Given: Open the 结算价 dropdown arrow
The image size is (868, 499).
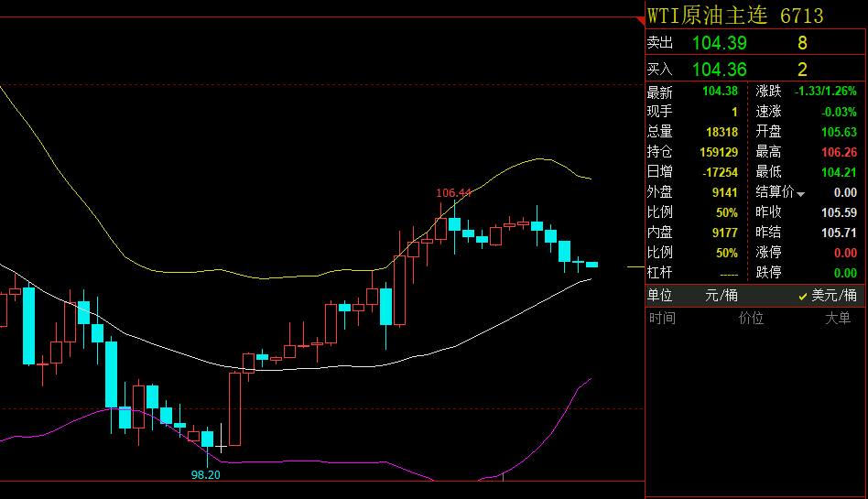Looking at the screenshot, I should coord(800,194).
